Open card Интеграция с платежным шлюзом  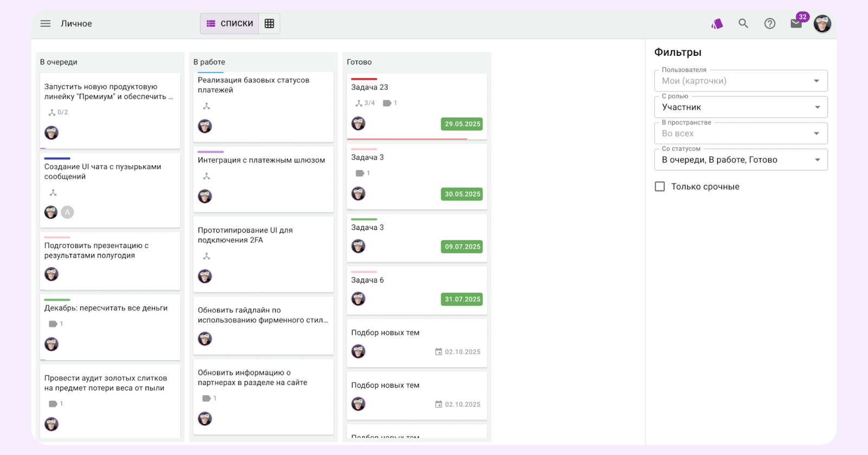click(x=261, y=160)
